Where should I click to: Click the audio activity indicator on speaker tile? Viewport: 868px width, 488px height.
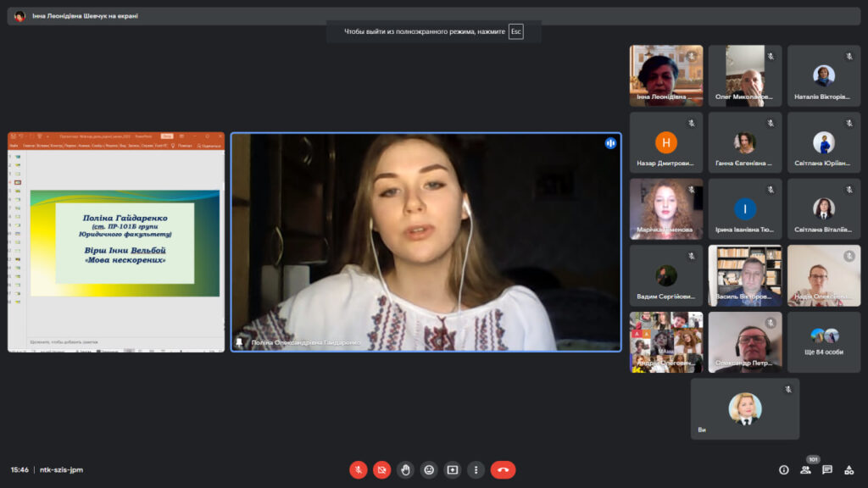(609, 143)
